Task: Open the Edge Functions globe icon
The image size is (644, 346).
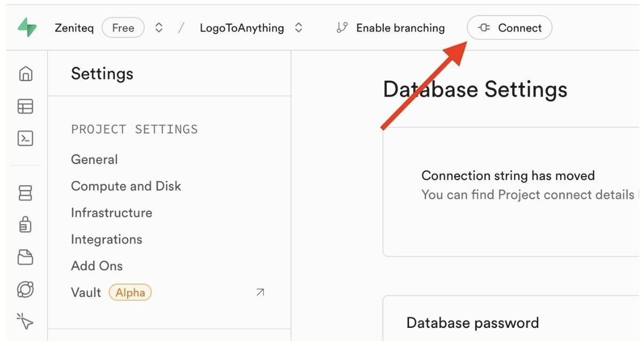Action: click(x=25, y=289)
